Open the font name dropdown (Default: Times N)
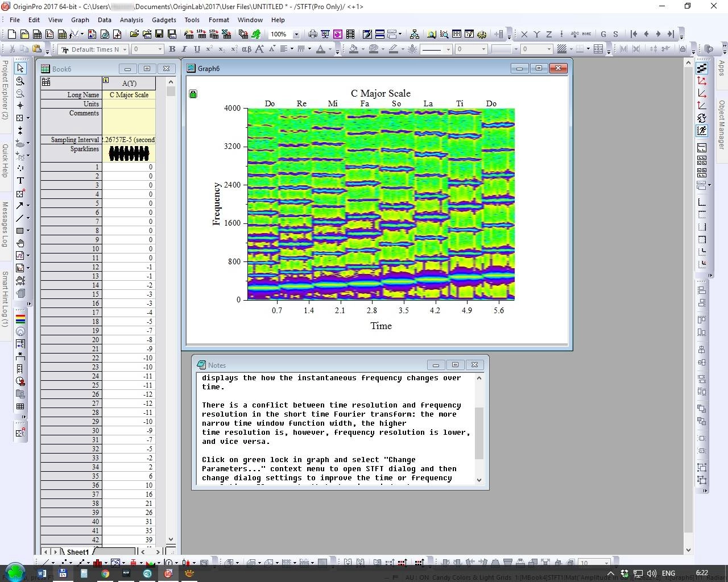This screenshot has height=582, width=728. click(x=125, y=49)
